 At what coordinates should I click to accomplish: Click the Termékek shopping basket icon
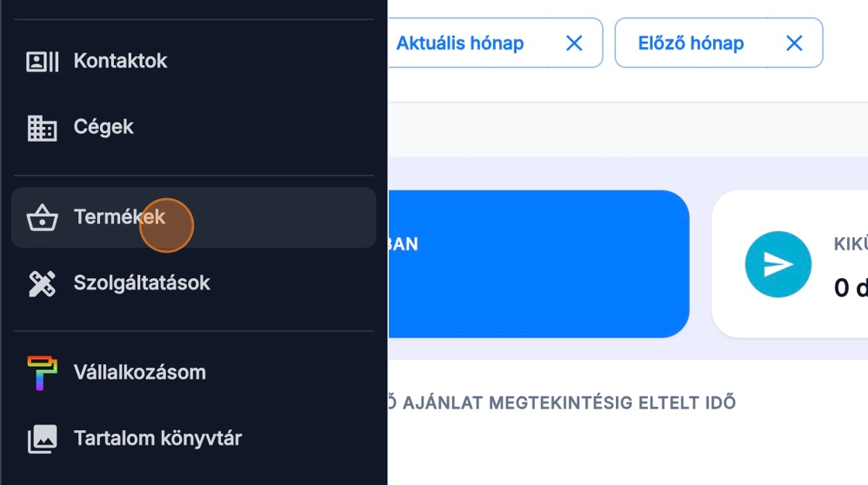tap(43, 218)
